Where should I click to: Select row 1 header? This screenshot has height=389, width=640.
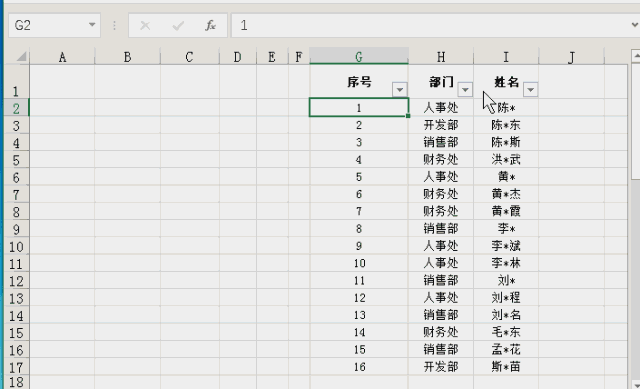coord(16,82)
